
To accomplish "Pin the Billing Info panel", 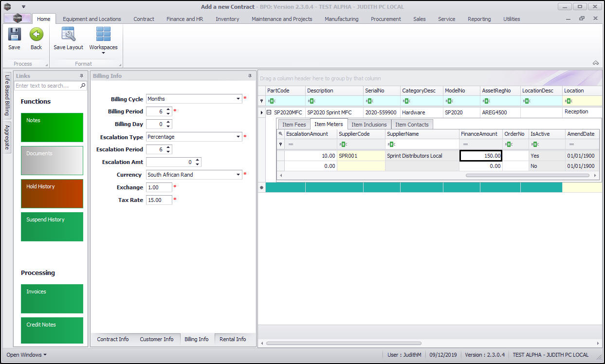I will [250, 76].
